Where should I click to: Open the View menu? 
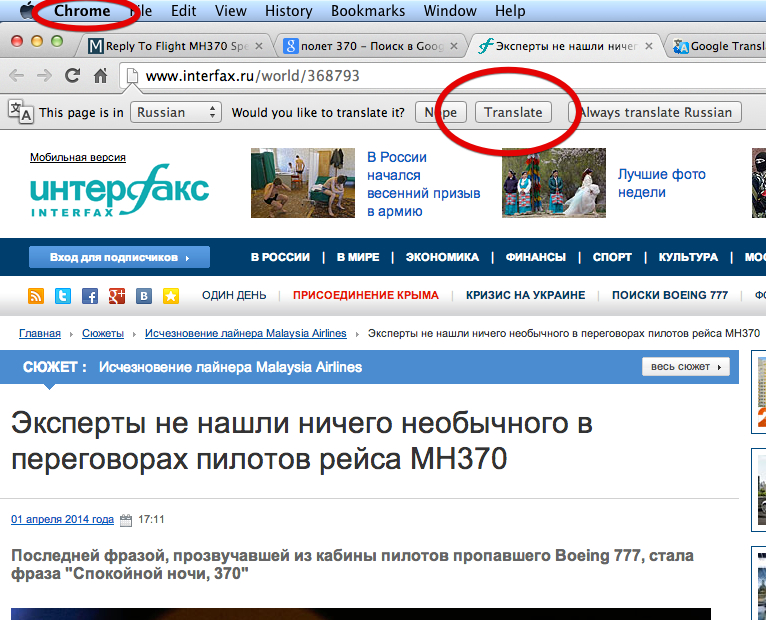pos(231,11)
